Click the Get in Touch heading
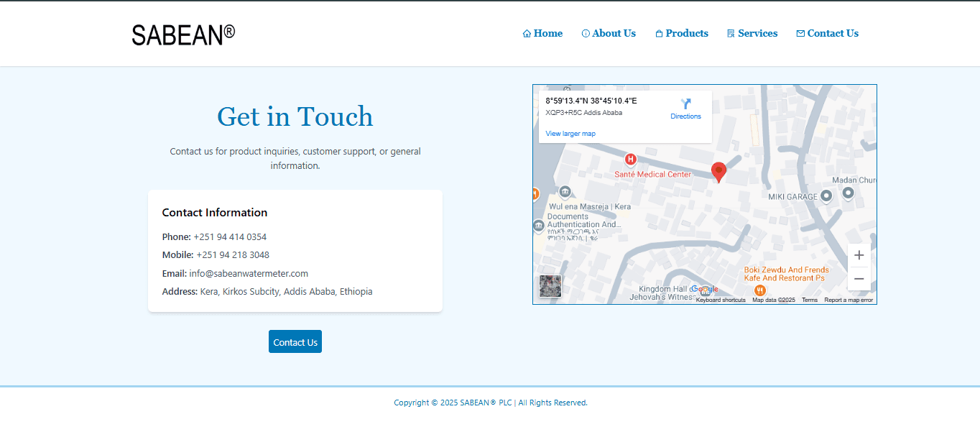The image size is (980, 432). [295, 116]
